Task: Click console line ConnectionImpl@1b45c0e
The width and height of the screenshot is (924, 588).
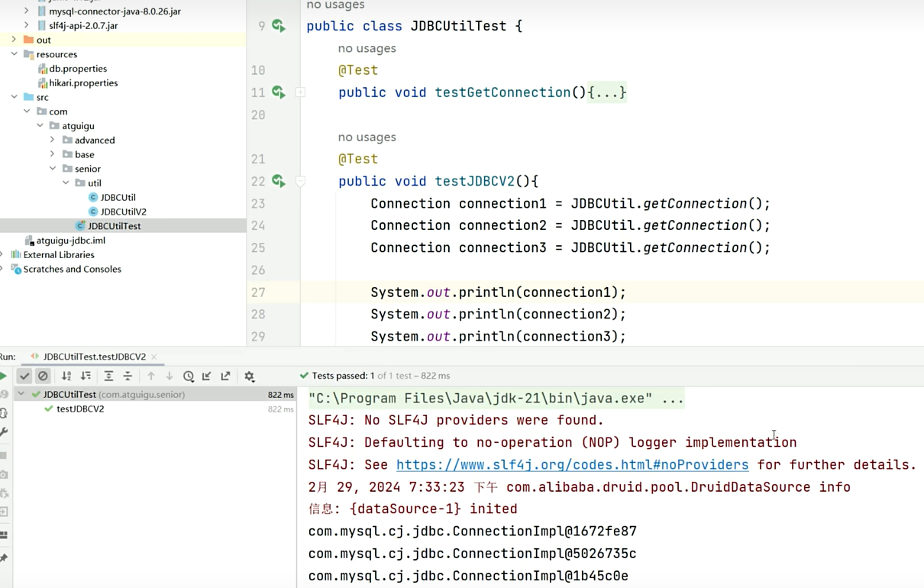Action: (468, 575)
